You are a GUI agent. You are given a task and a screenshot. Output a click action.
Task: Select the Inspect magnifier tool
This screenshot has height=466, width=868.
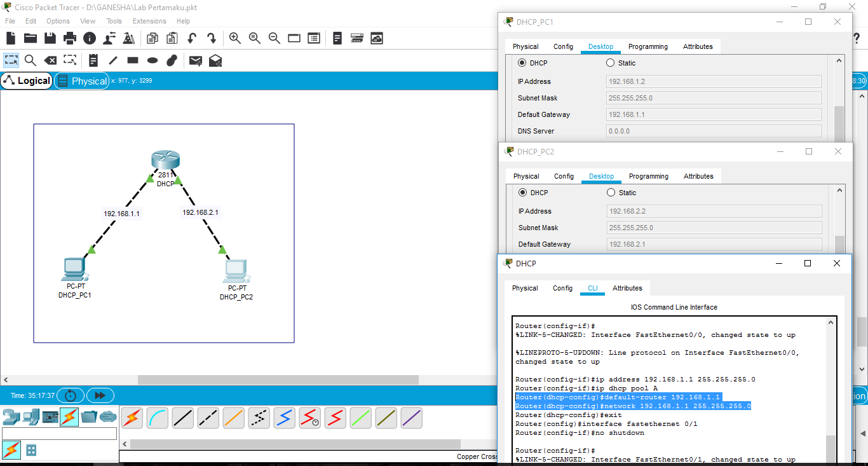(31, 60)
